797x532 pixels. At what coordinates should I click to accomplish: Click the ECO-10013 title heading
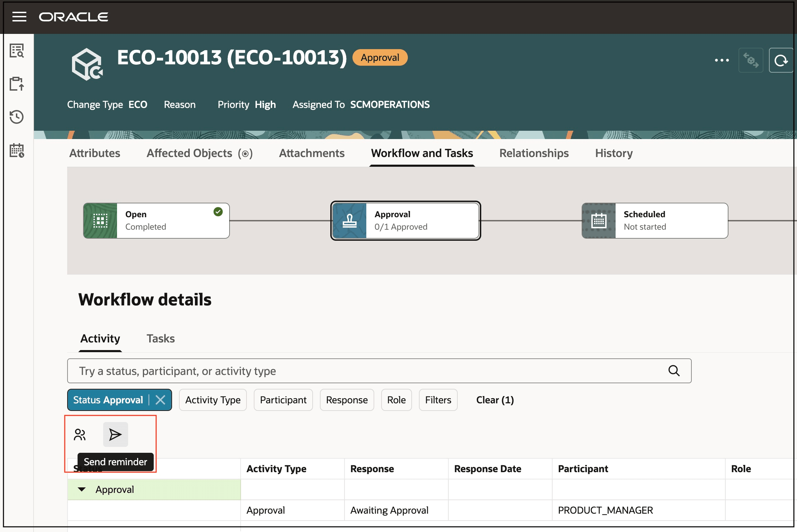232,57
